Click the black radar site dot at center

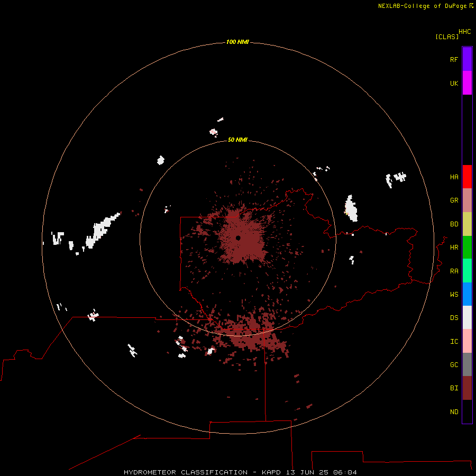(238, 238)
